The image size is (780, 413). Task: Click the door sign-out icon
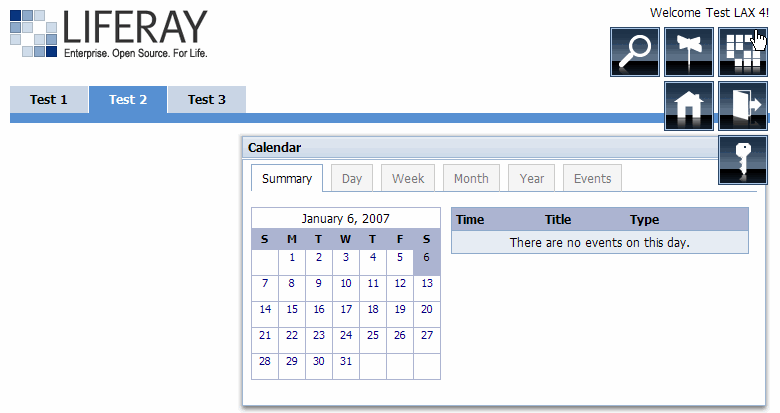tap(742, 106)
